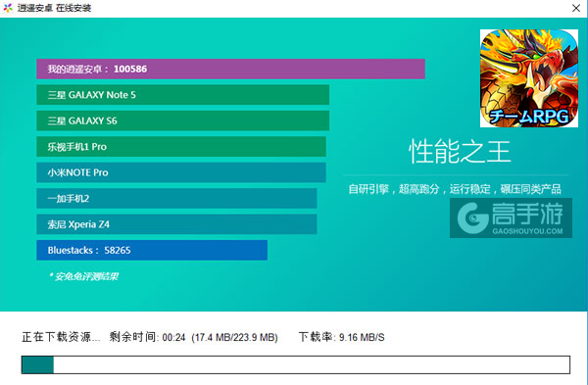Close the 逍遥安卓 installer window
Screen dimensions: 588x385
click(576, 8)
